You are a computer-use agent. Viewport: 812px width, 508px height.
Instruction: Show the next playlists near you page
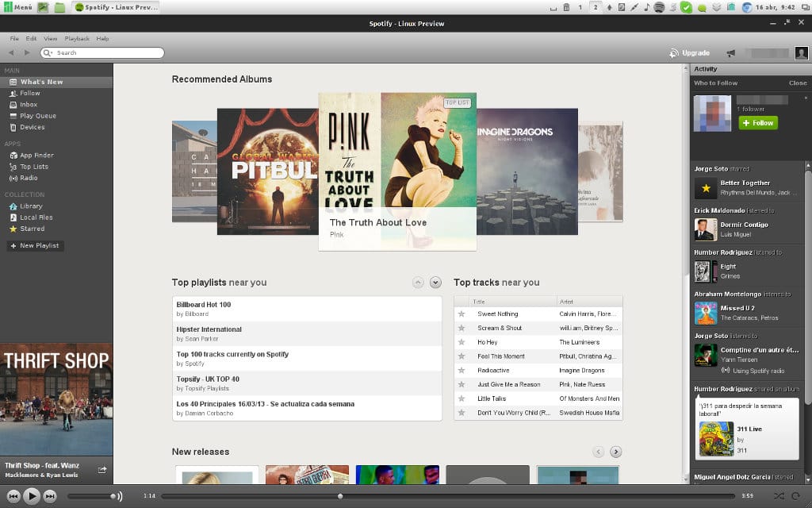pyautogui.click(x=435, y=282)
